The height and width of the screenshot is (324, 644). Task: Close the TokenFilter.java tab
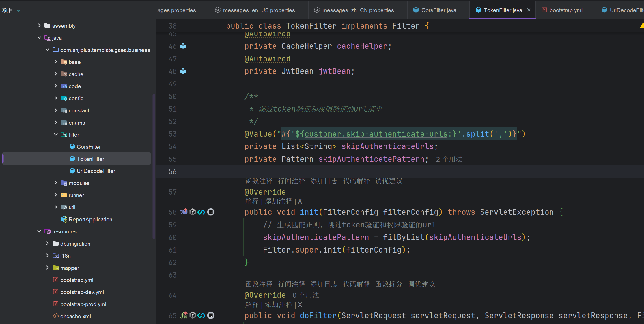pyautogui.click(x=529, y=10)
